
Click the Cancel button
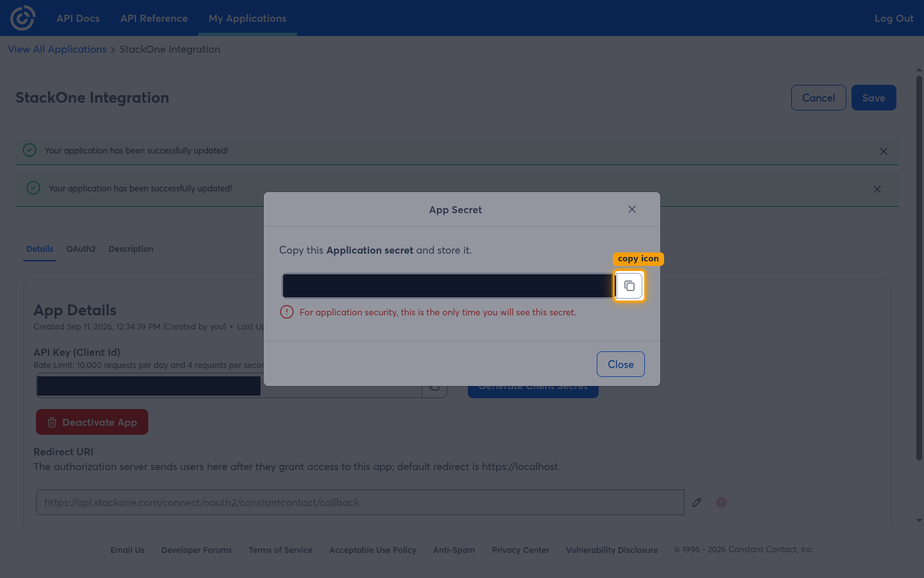pos(818,98)
